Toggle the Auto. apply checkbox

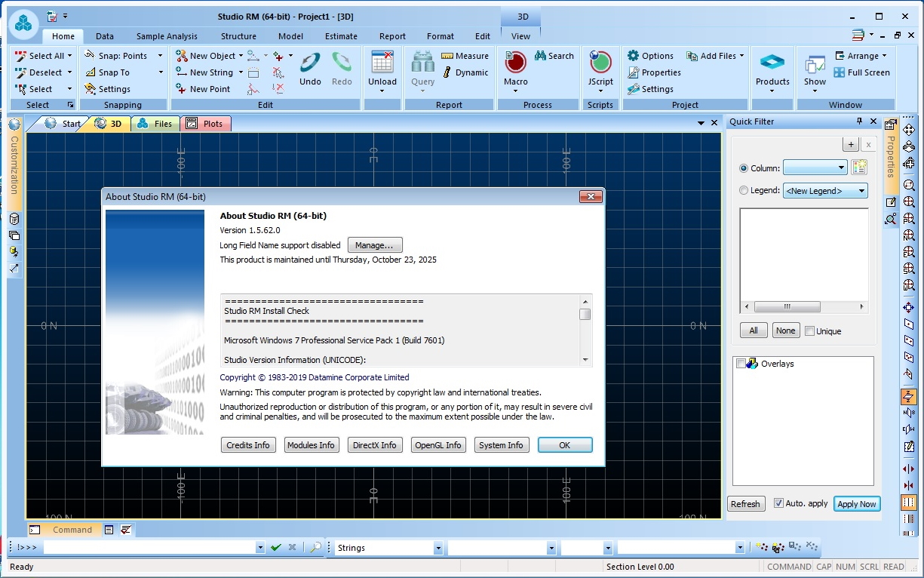[778, 503]
